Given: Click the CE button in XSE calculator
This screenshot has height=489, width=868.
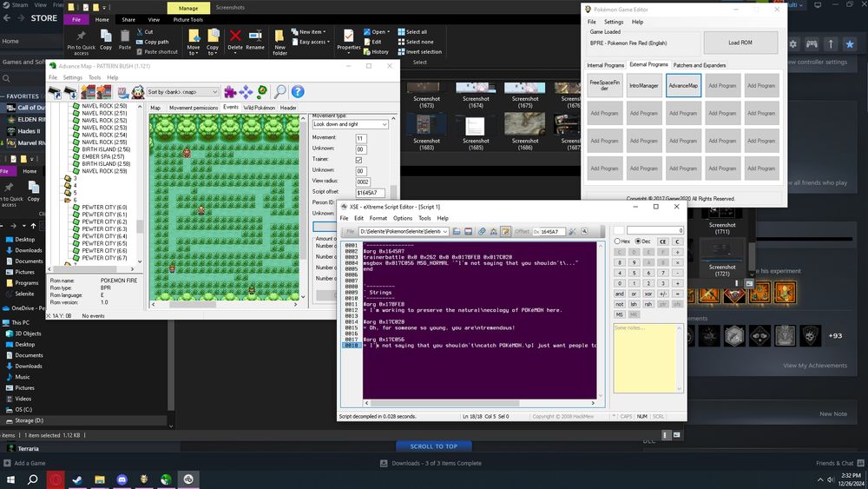Looking at the screenshot, I should pos(662,241).
